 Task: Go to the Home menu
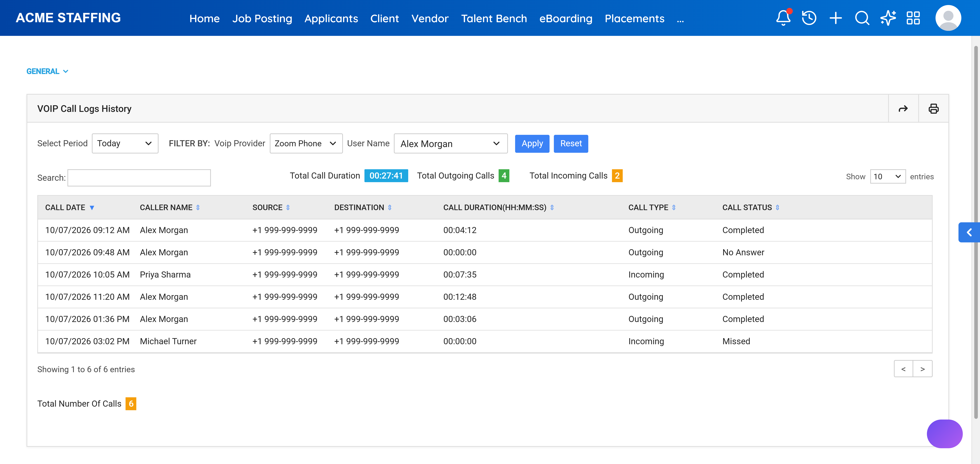[204, 18]
